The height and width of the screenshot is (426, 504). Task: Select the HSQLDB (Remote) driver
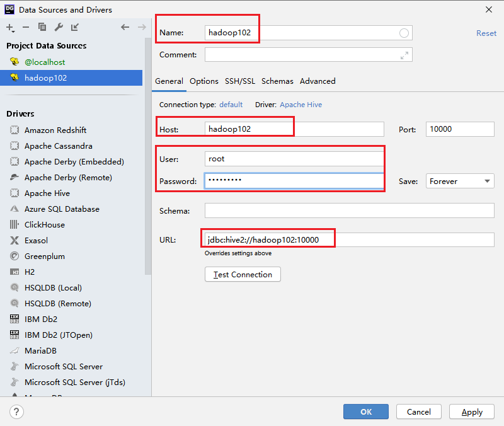coord(71,304)
